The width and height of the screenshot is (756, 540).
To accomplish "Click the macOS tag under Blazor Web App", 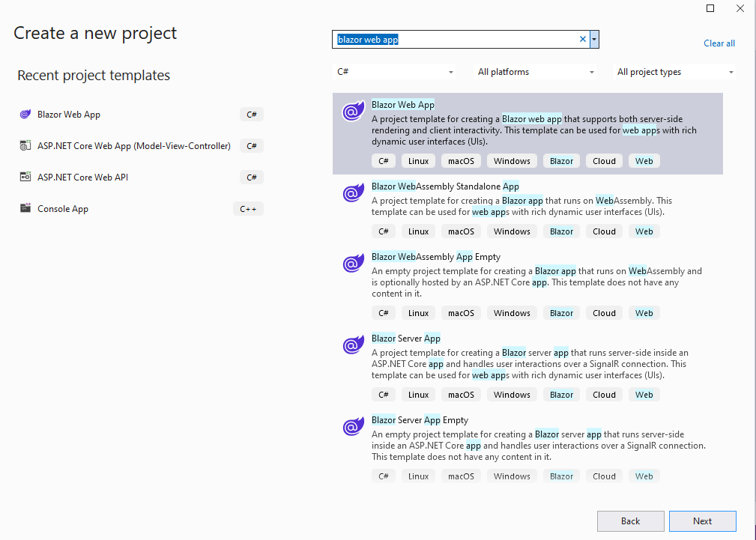I will point(461,161).
